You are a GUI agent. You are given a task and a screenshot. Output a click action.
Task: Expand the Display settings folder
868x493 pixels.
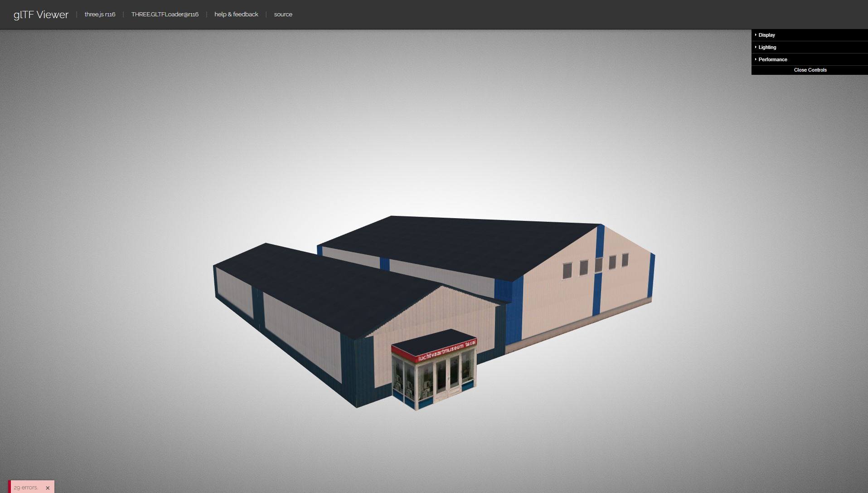766,35
